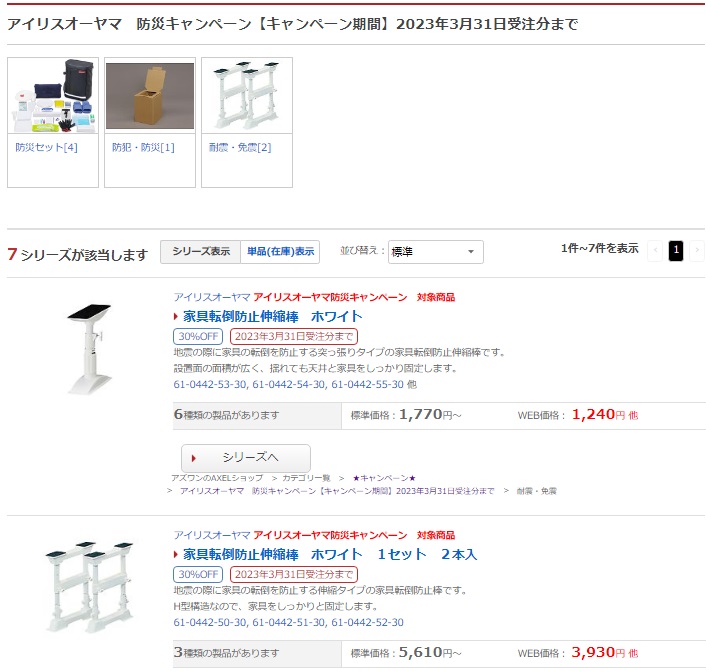Go to previous page using the left arrow
Screen dimensions: 706x671
[655, 250]
